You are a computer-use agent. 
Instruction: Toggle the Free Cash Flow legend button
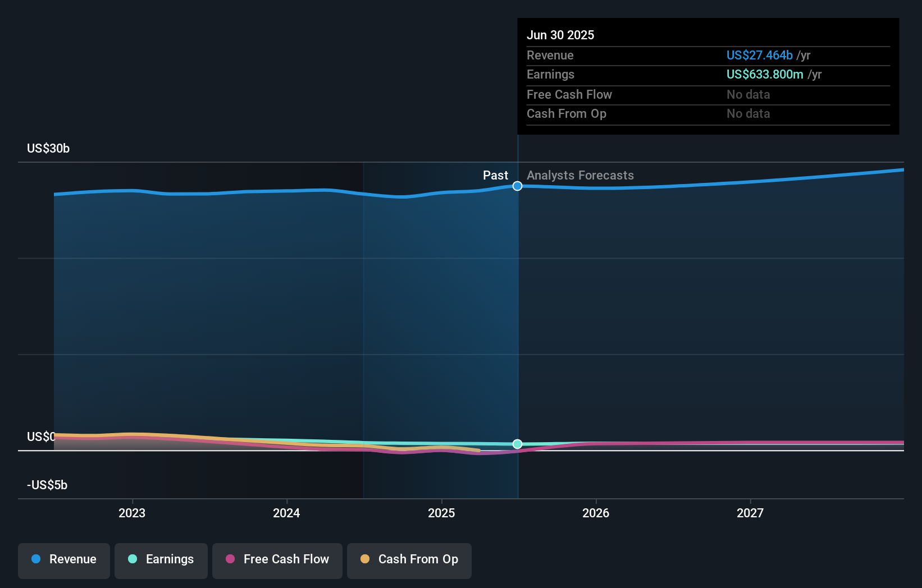click(277, 561)
